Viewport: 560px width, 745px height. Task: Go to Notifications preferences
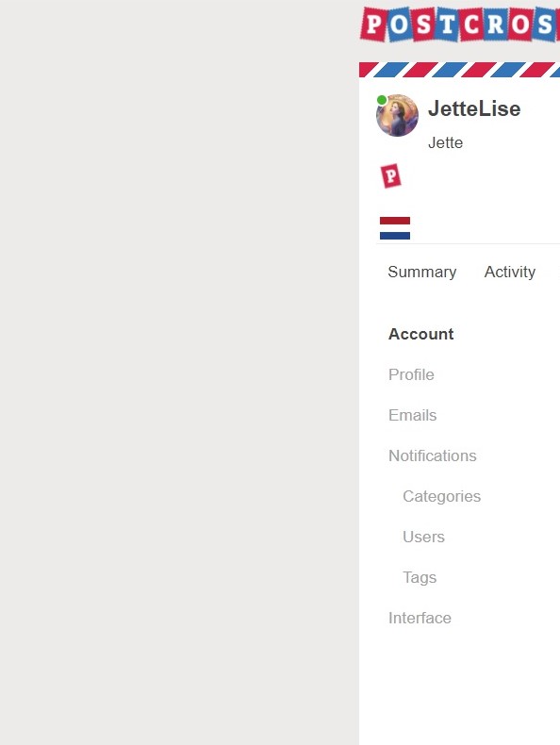[x=432, y=455]
